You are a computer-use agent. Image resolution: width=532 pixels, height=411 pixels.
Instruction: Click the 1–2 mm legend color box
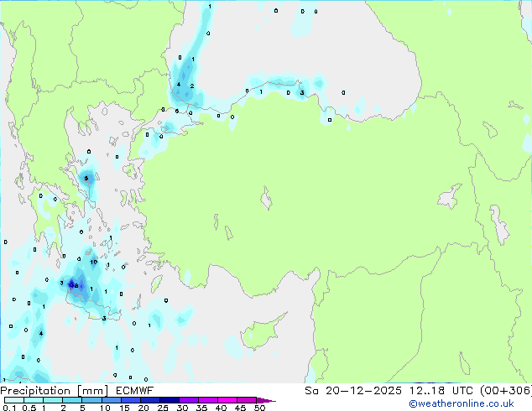[53, 400]
